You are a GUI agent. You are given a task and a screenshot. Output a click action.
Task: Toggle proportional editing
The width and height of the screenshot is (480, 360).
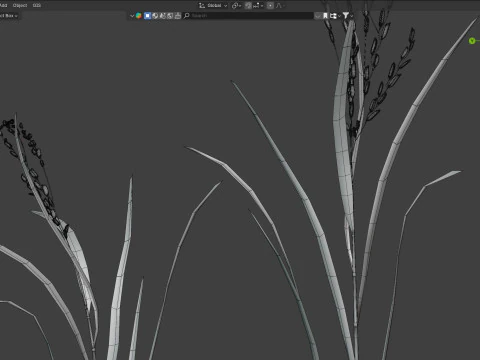click(x=270, y=6)
